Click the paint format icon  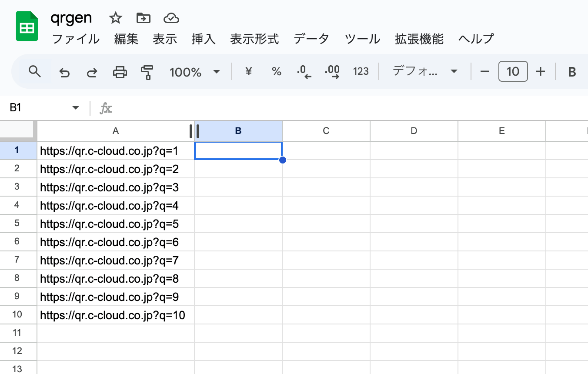[147, 72]
